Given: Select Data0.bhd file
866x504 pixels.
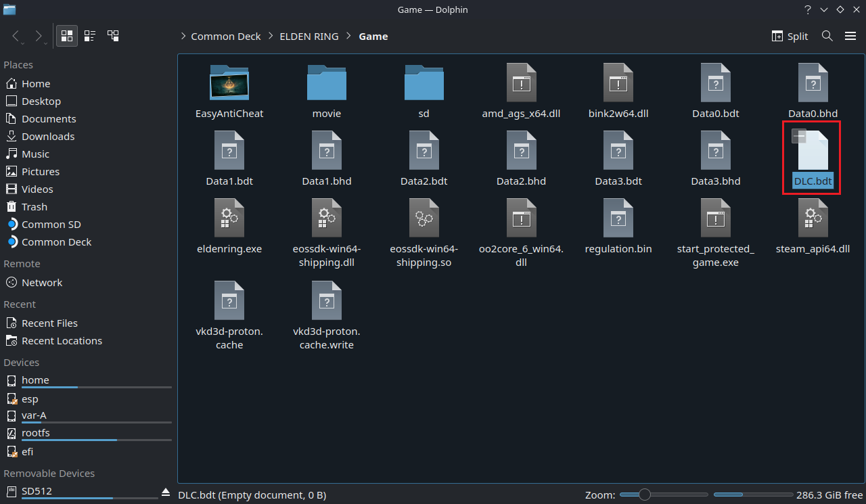Looking at the screenshot, I should pyautogui.click(x=813, y=91).
